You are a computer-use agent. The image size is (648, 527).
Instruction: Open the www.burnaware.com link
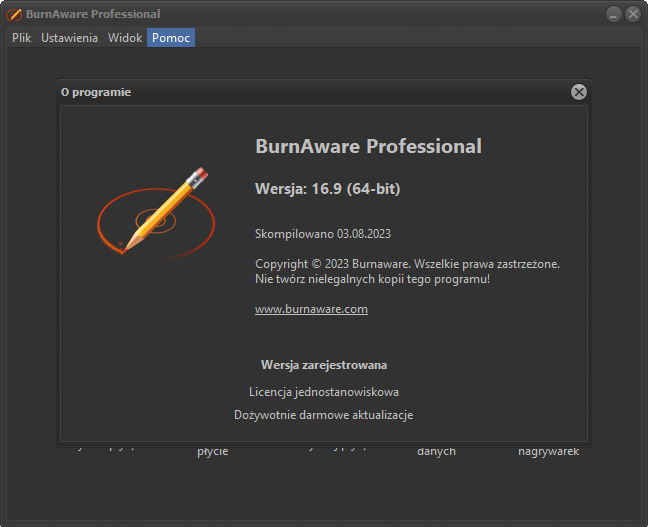click(x=311, y=309)
